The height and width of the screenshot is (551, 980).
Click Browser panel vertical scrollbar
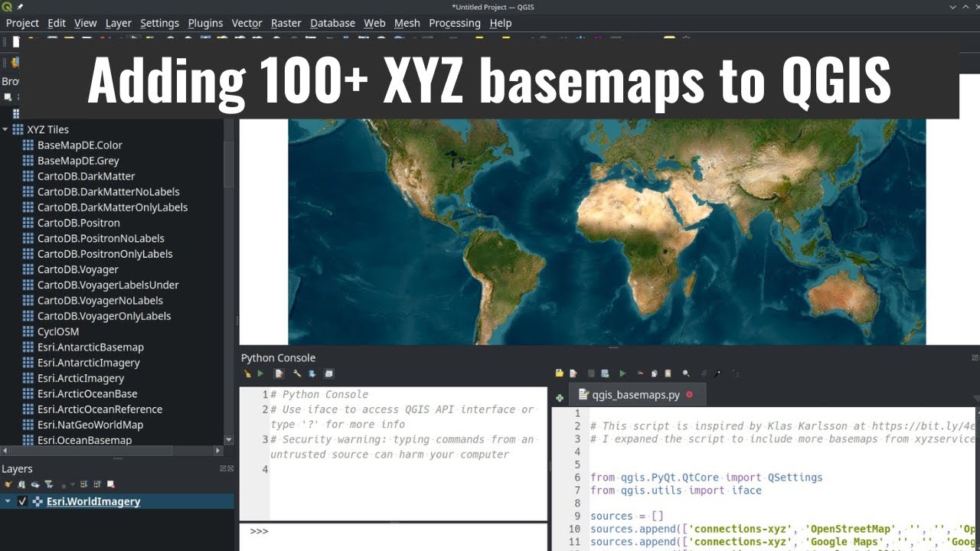228,165
